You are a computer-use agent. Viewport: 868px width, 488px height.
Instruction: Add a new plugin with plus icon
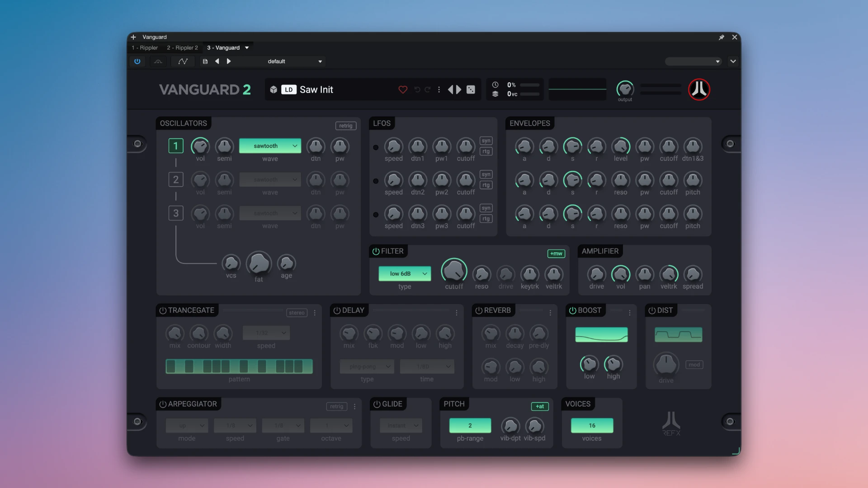pyautogui.click(x=133, y=37)
